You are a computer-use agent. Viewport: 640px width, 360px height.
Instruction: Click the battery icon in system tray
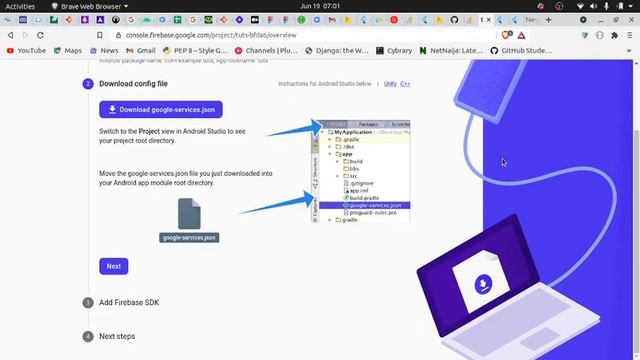620,6
